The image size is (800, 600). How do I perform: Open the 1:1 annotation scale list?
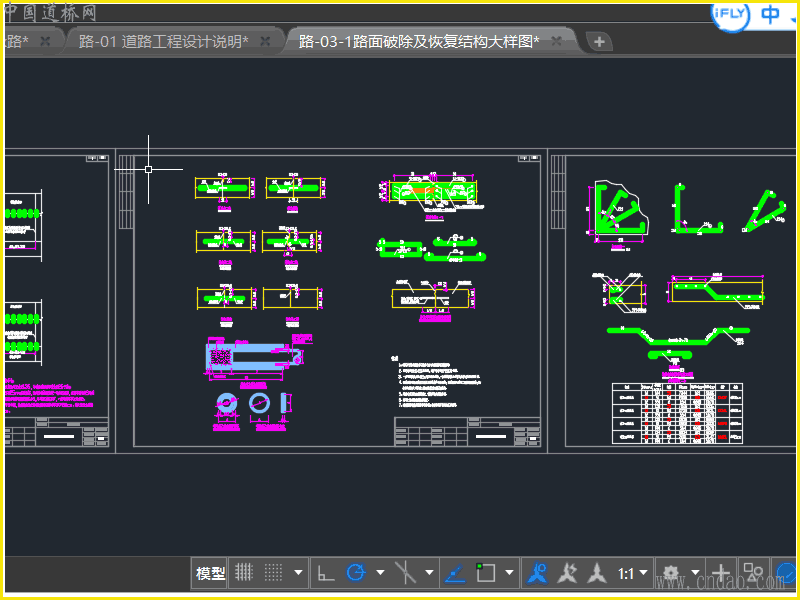[x=631, y=573]
